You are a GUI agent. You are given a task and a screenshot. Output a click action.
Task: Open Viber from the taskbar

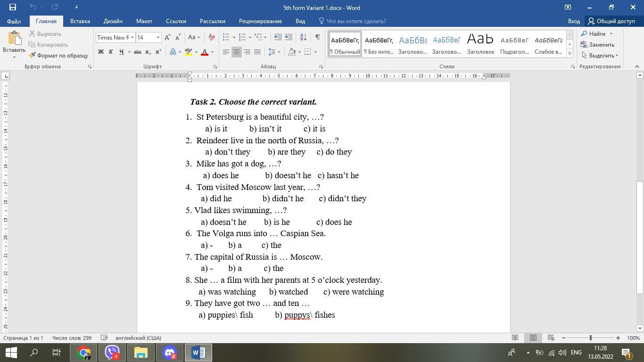[x=112, y=353]
